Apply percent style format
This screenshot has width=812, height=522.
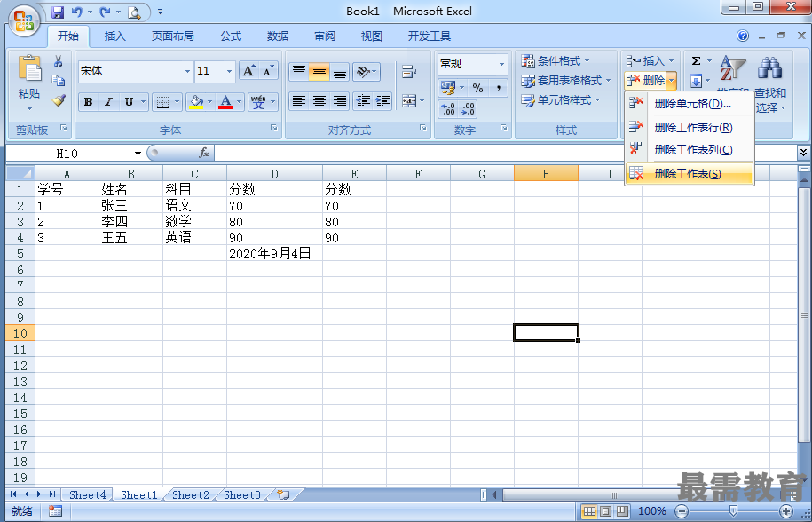point(477,88)
